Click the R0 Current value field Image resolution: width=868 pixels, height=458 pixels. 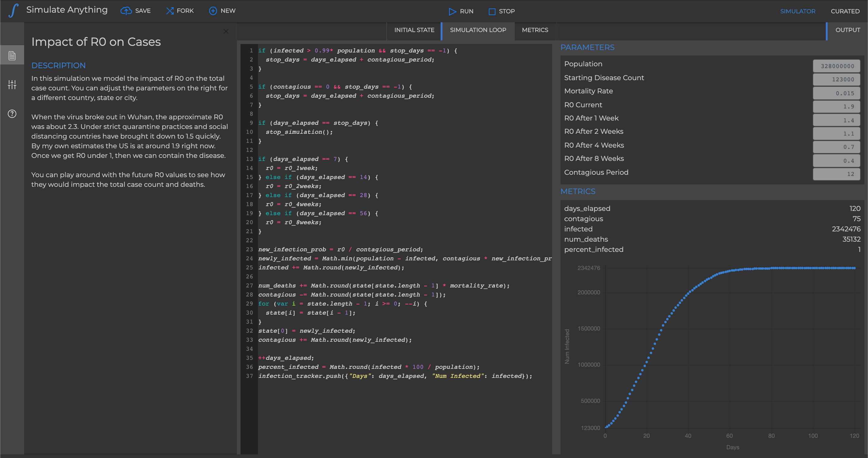[836, 106]
